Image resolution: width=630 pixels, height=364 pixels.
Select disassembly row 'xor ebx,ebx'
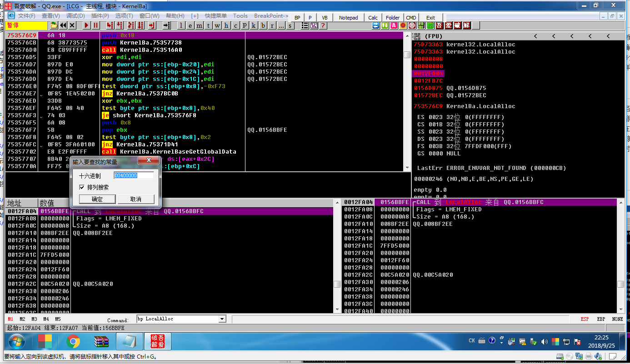(205, 101)
